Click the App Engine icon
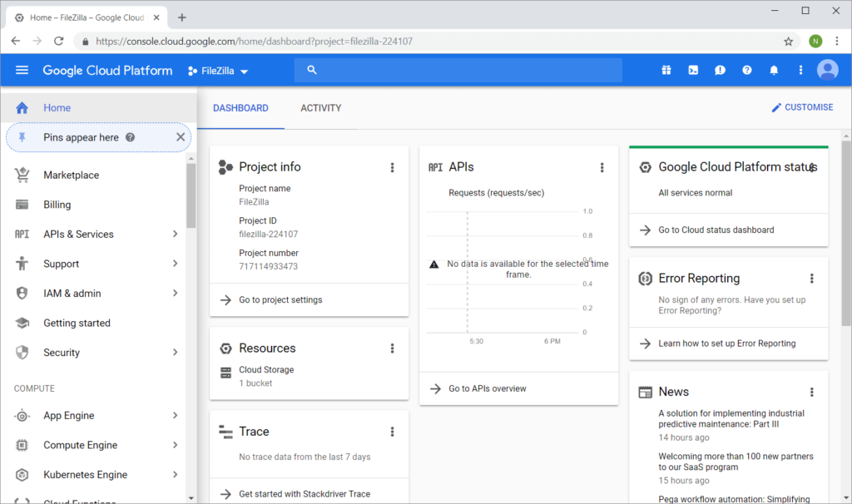 pyautogui.click(x=22, y=416)
